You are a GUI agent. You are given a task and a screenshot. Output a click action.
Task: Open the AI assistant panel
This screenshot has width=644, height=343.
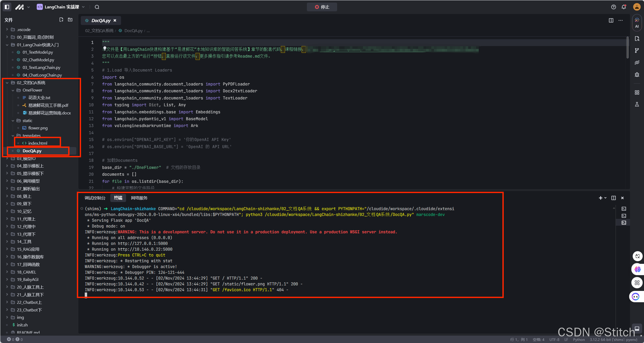click(637, 22)
